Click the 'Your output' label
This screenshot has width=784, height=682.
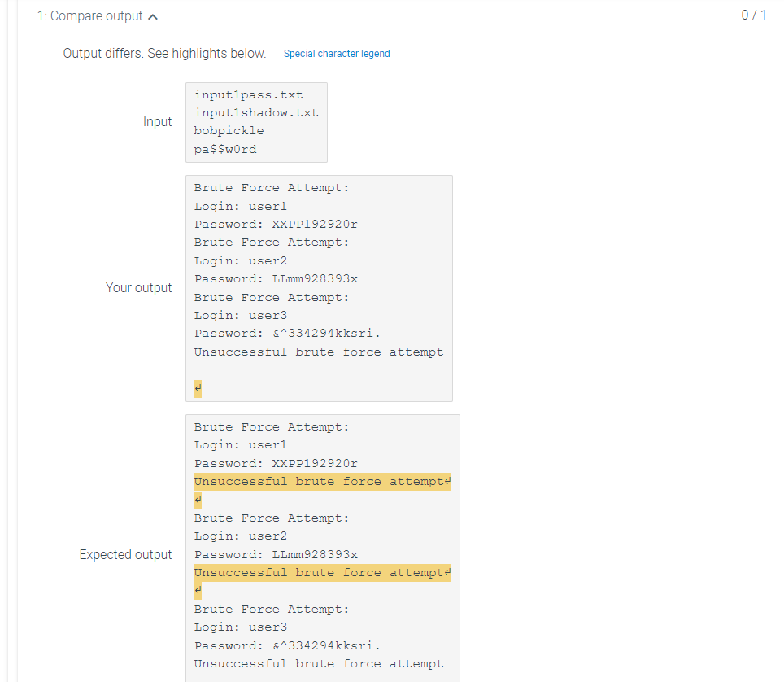[x=138, y=288]
